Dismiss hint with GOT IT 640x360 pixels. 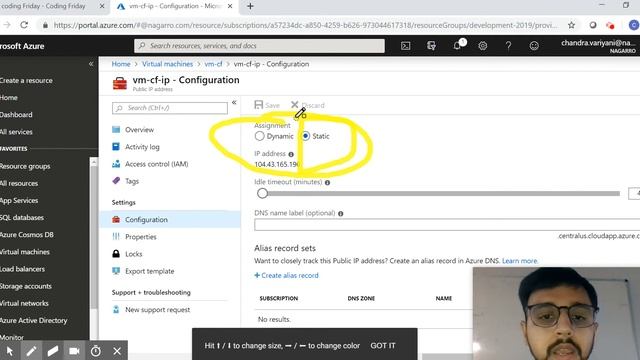[x=383, y=346]
